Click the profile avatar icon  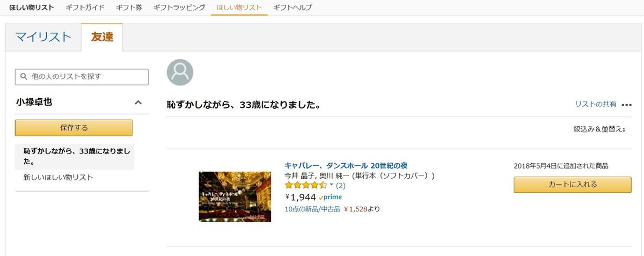[180, 72]
